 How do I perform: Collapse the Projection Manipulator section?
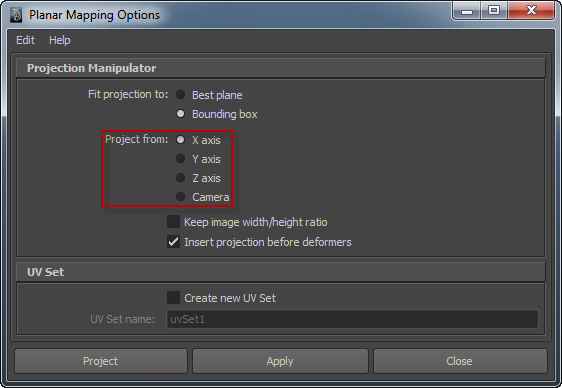[281, 68]
